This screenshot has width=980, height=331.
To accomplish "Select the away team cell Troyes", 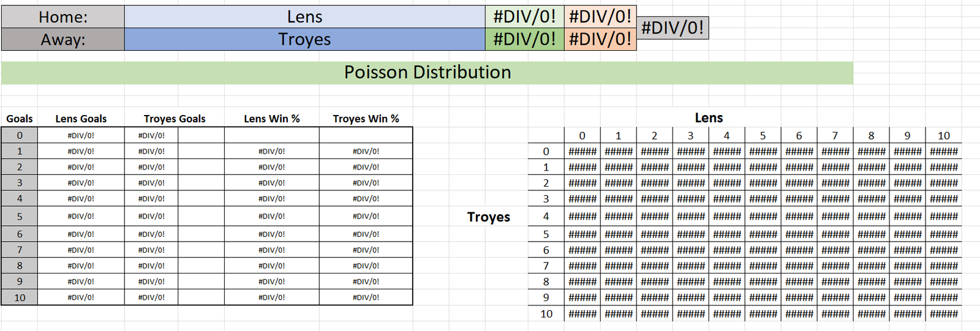I will point(304,39).
